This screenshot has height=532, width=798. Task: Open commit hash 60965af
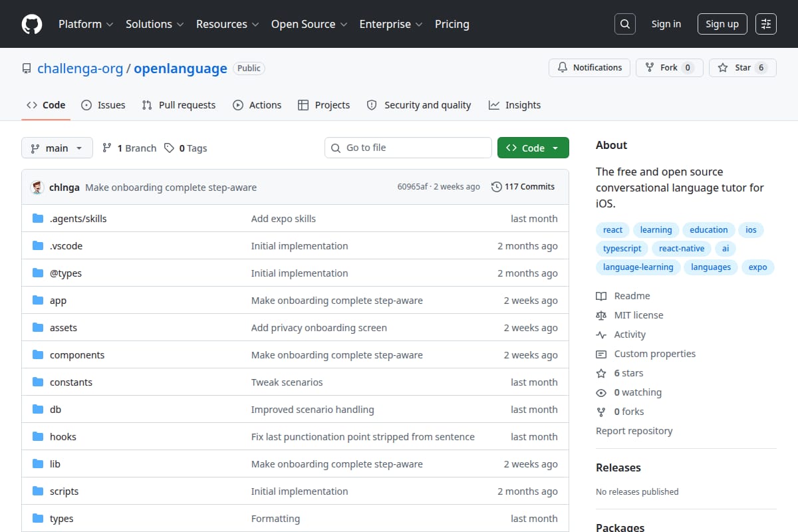pos(412,187)
